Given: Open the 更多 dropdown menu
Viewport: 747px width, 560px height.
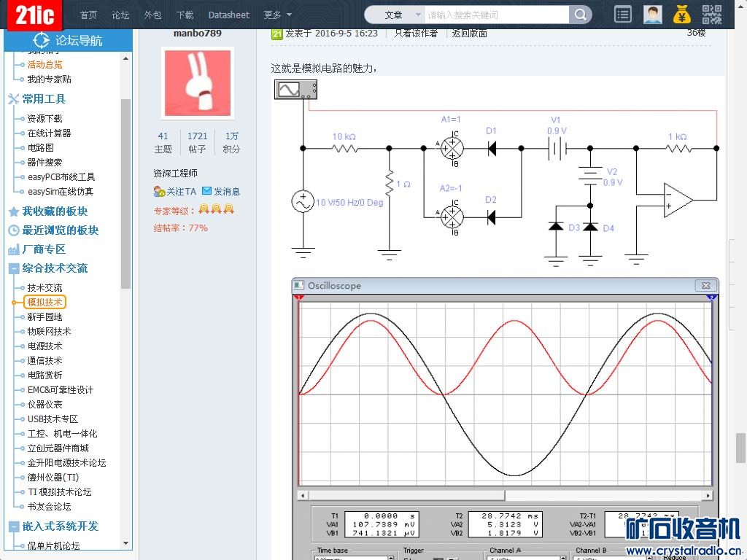Looking at the screenshot, I should (277, 15).
